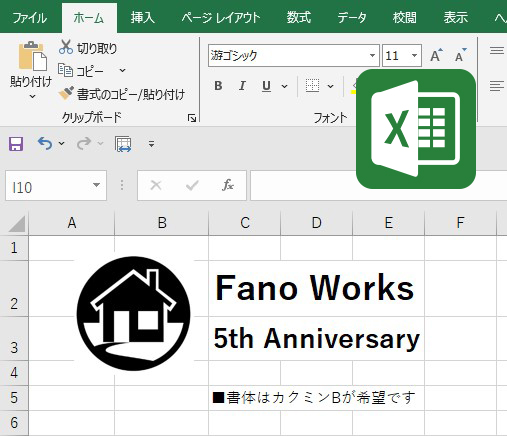
Task: Click the print preview quick access icon
Action: click(123, 144)
